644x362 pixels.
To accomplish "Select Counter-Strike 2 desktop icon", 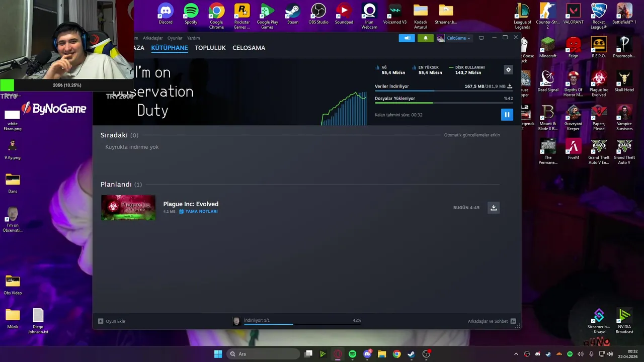I will (x=548, y=16).
